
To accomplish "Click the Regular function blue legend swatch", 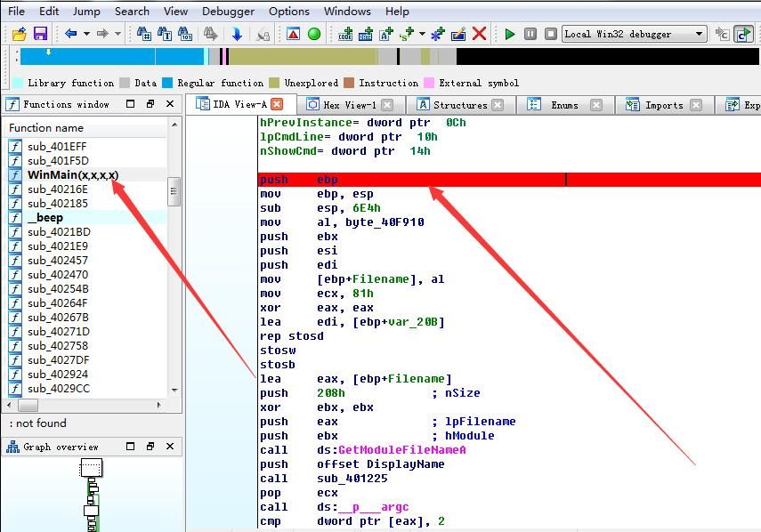I will coord(167,83).
